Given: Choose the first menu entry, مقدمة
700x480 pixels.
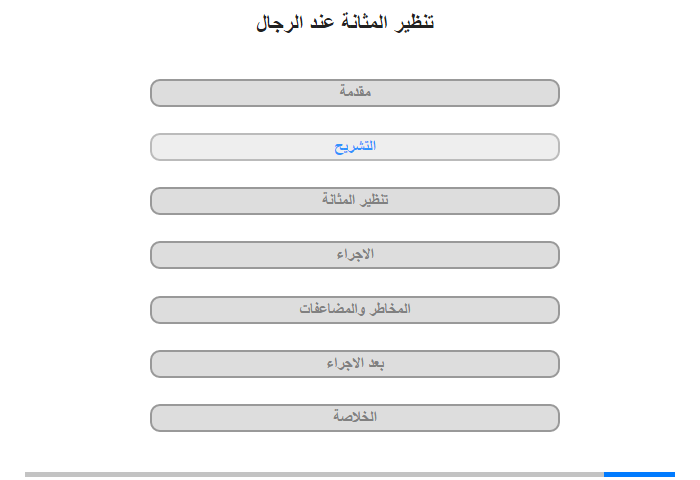Looking at the screenshot, I should [354, 93].
